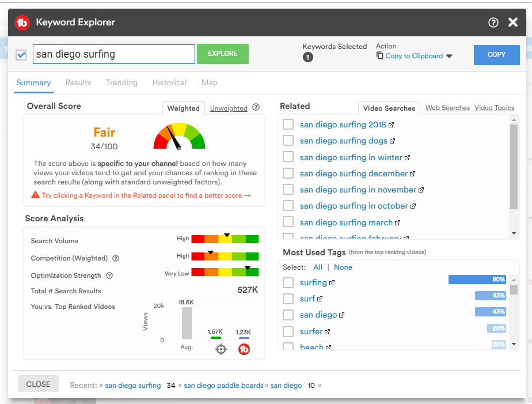The width and height of the screenshot is (532, 404).
Task: Click the TubeBuddy logo in header
Action: coord(22,22)
